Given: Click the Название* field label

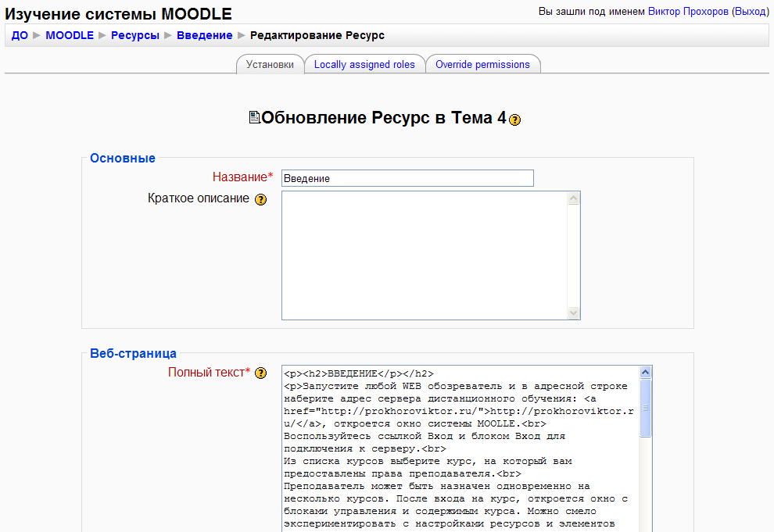Looking at the screenshot, I should [243, 177].
